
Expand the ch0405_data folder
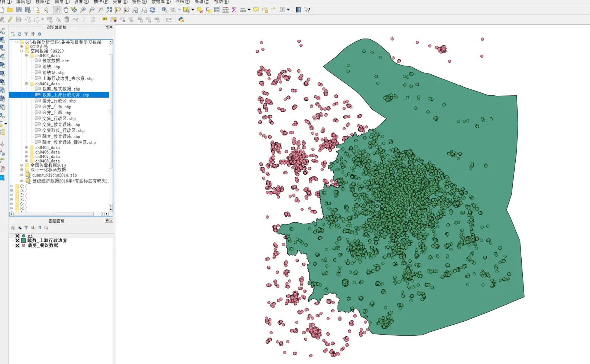pos(26,148)
